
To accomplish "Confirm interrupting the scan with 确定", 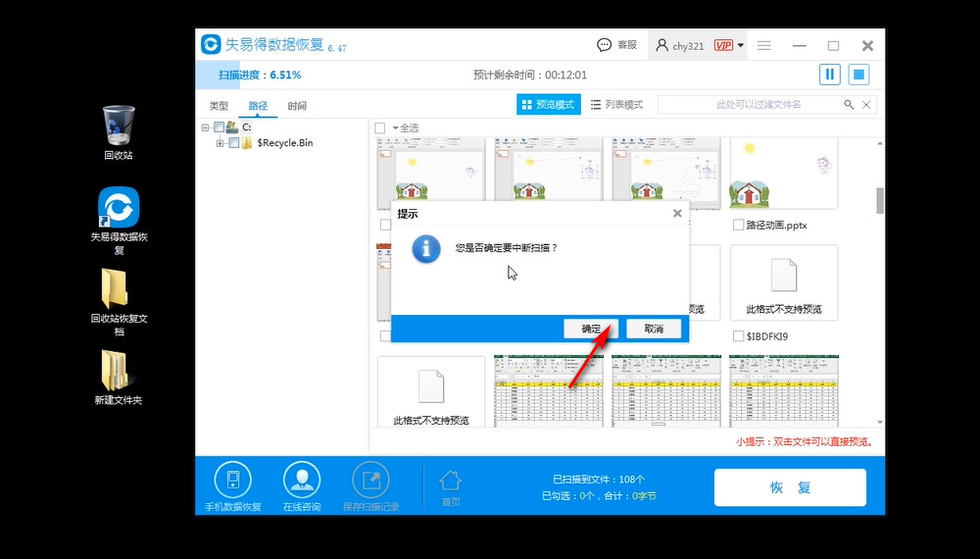I will pyautogui.click(x=591, y=329).
